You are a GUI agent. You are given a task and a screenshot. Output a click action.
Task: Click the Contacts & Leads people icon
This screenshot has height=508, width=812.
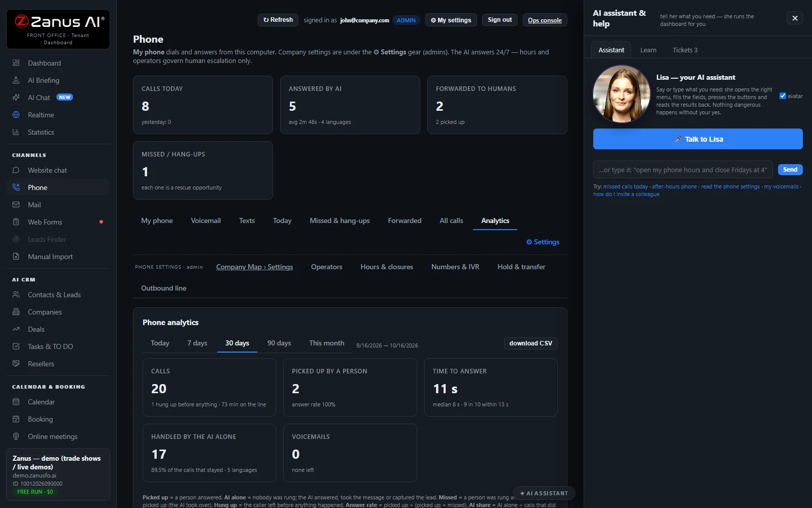(x=16, y=295)
